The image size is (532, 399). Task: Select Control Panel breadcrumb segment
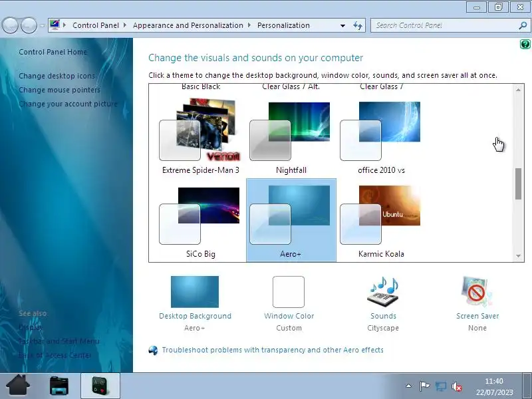click(x=96, y=25)
